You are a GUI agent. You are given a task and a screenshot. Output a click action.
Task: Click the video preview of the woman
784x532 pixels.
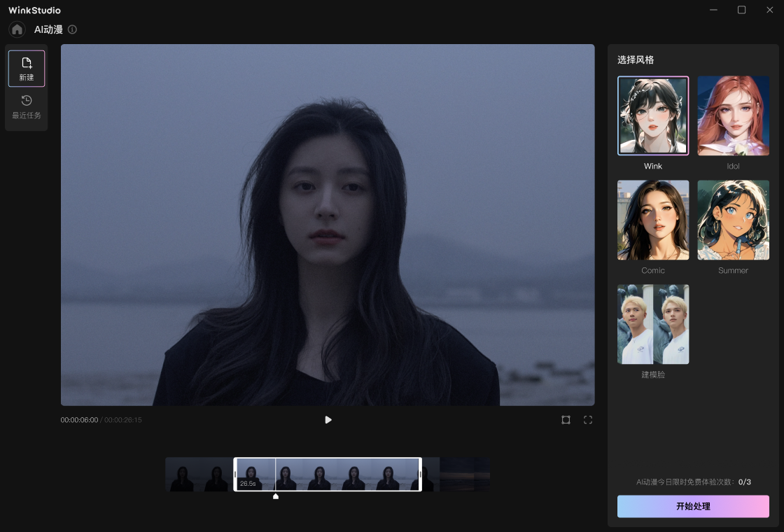[x=328, y=224]
